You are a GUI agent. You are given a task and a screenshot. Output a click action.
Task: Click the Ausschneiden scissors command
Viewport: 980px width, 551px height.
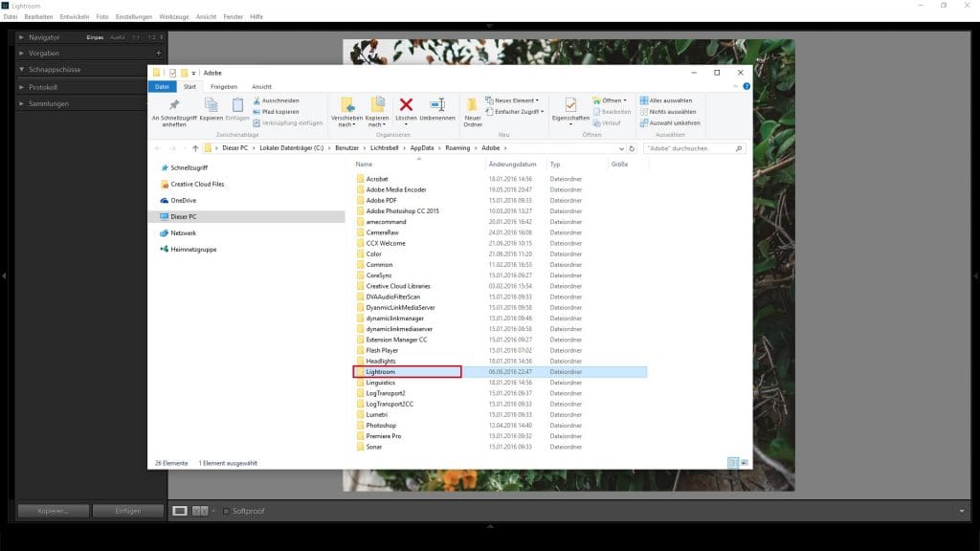[277, 100]
